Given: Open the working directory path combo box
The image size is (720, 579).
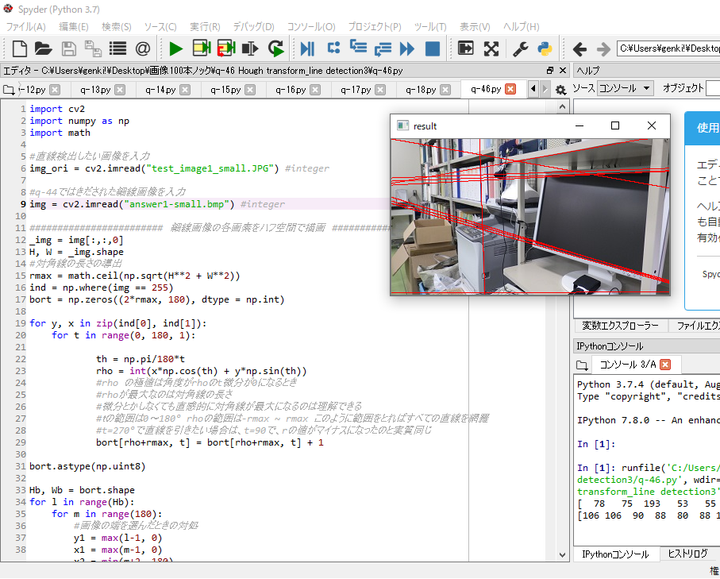Looking at the screenshot, I should click(667, 48).
